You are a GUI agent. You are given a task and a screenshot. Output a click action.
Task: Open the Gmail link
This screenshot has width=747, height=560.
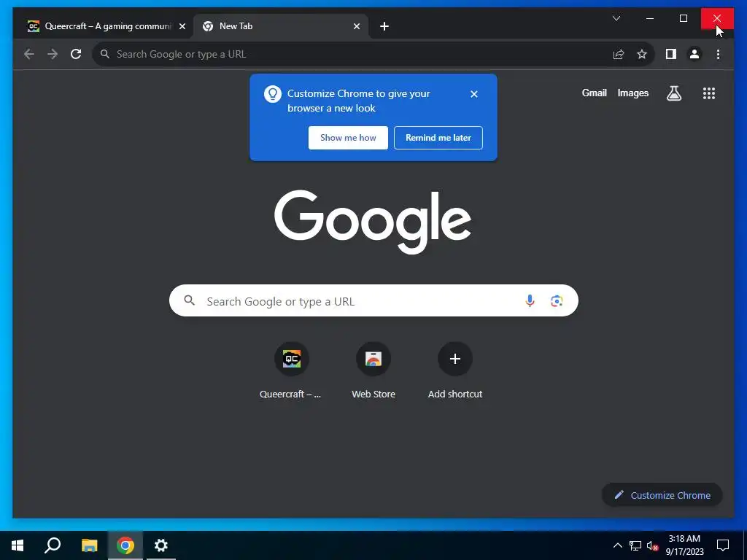[594, 93]
